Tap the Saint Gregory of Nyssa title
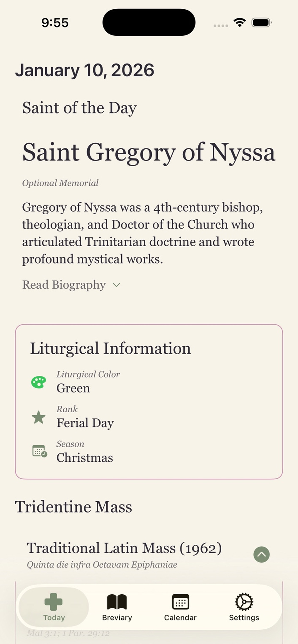This screenshot has width=298, height=644. 149,152
